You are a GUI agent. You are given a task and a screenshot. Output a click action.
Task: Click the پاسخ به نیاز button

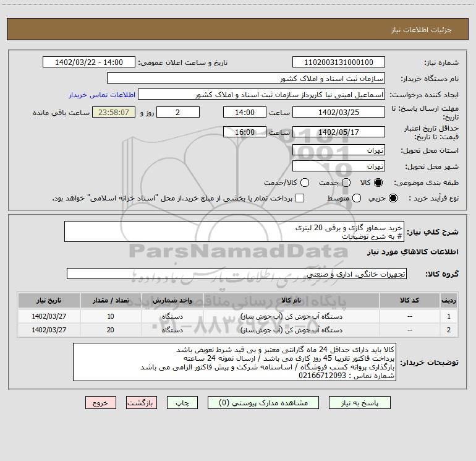click(x=359, y=403)
